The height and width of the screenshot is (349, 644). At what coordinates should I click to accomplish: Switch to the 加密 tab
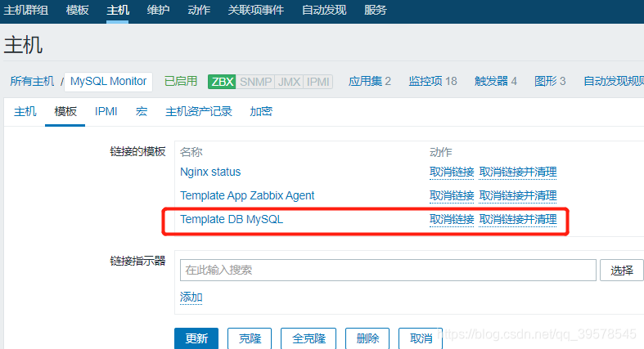coord(261,111)
